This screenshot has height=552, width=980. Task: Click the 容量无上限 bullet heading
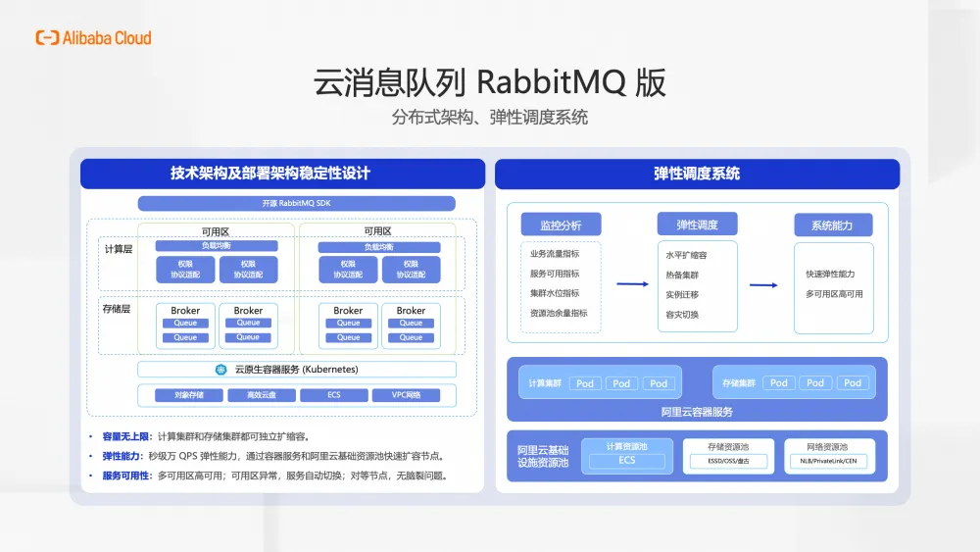tap(125, 436)
